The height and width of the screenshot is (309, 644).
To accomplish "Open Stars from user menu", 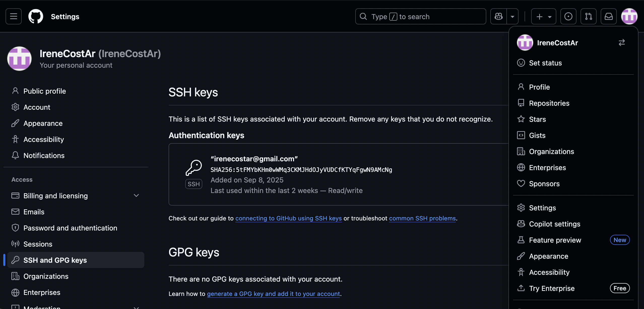I will (x=573, y=119).
